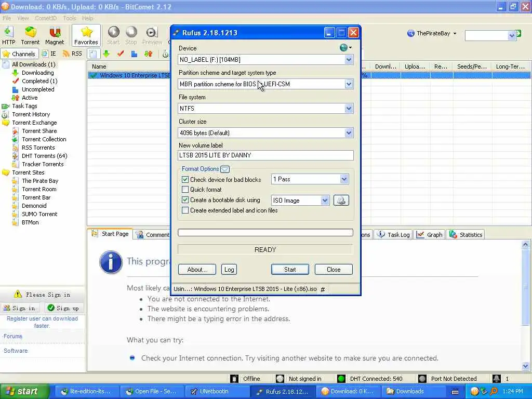This screenshot has height=399, width=532.
Task: Click the Not signed in status icon
Action: pyautogui.click(x=280, y=379)
